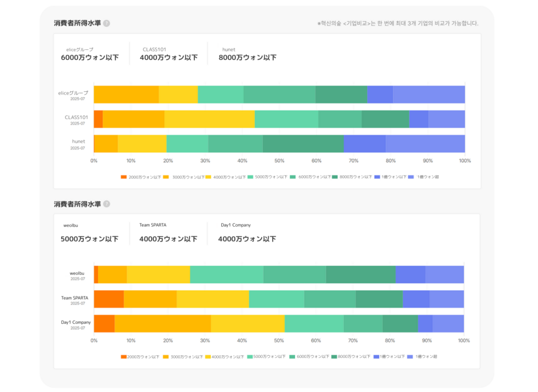Toggle 1億ウォン超 legend in bottom chart
The height and width of the screenshot is (392, 538).
426,357
